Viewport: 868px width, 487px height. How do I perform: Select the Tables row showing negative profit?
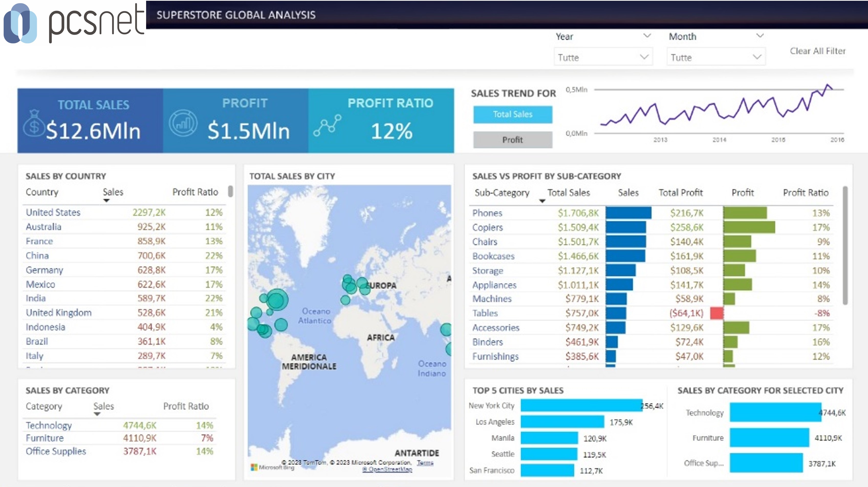point(485,313)
